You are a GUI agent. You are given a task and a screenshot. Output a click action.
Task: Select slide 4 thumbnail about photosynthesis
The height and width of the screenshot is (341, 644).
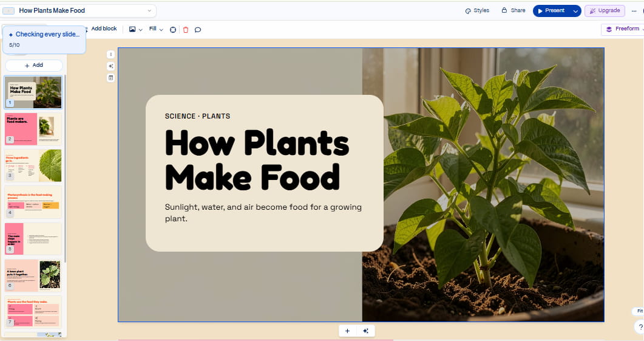[33, 202]
